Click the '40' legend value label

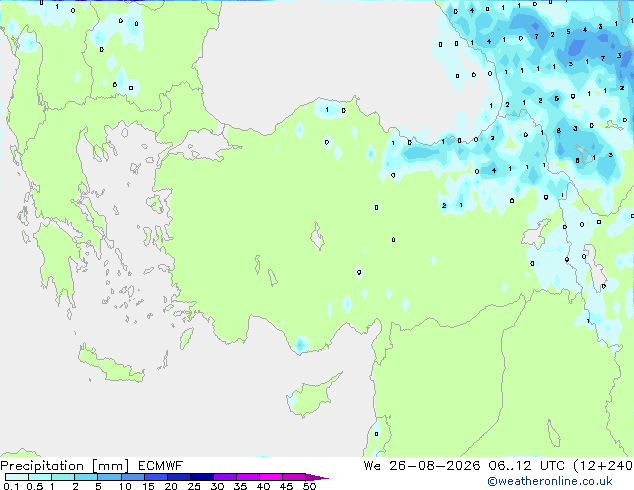coord(263,486)
